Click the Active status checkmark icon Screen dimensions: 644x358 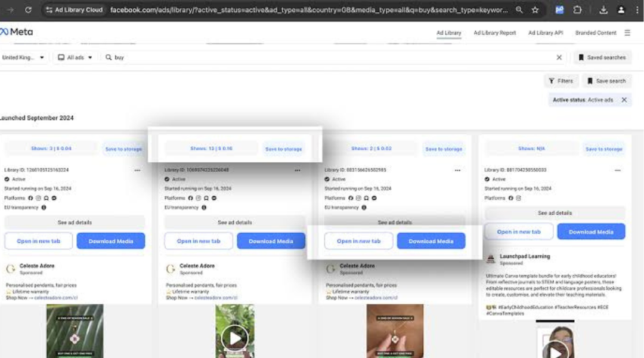(x=6, y=179)
